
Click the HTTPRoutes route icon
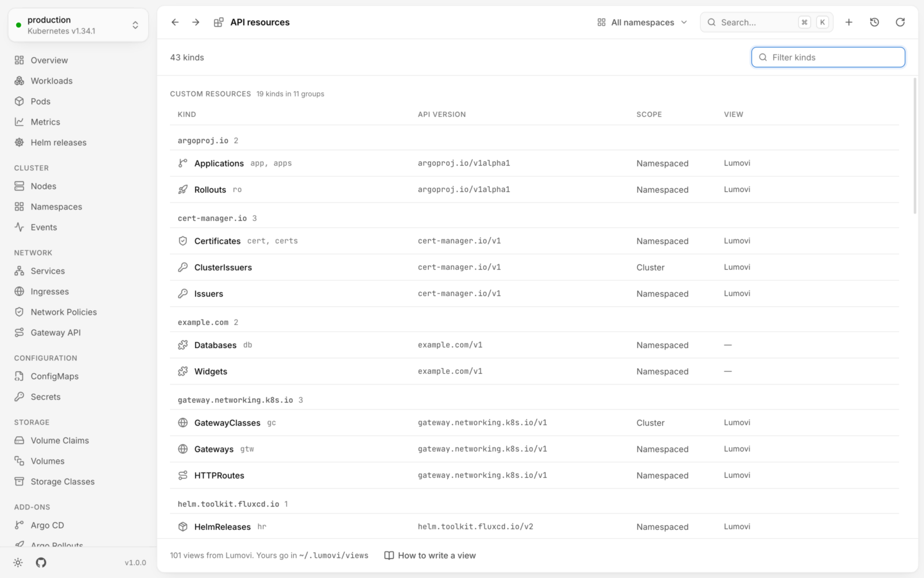coord(183,475)
